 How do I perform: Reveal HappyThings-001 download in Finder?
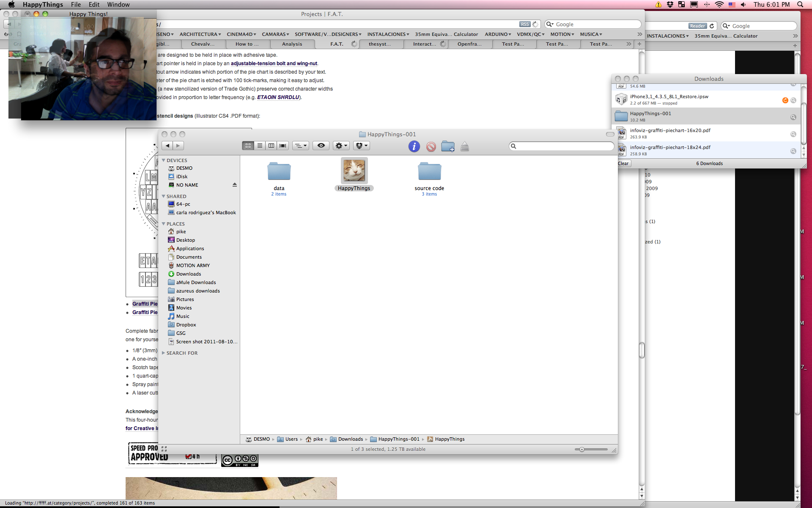coord(793,117)
